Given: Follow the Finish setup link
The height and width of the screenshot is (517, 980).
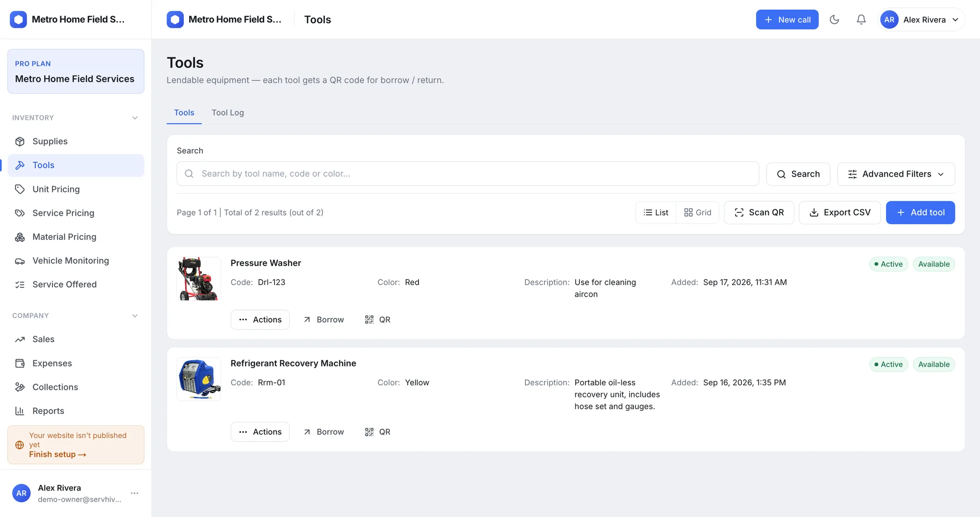Looking at the screenshot, I should pos(58,454).
